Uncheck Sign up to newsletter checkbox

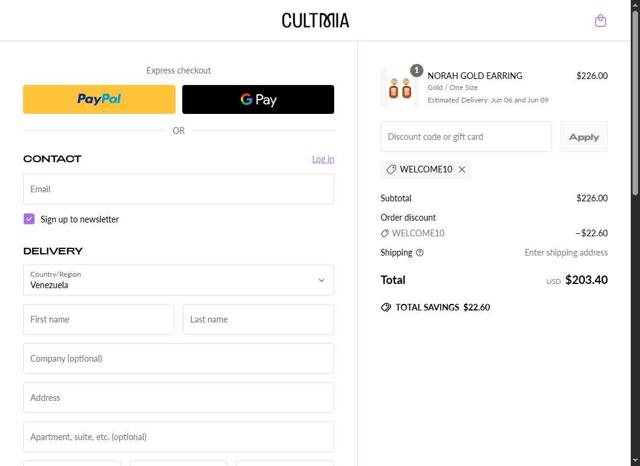point(29,219)
